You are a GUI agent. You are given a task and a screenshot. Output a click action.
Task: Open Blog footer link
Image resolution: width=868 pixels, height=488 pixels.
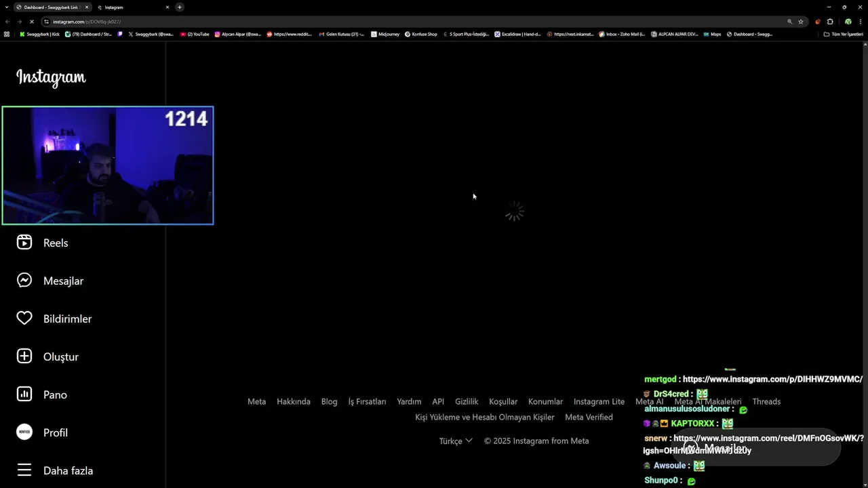point(330,401)
